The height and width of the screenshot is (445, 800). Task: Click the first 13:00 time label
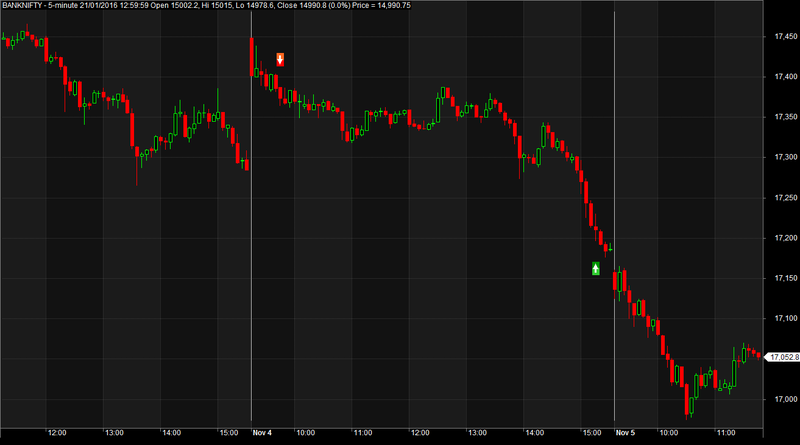pyautogui.click(x=114, y=433)
